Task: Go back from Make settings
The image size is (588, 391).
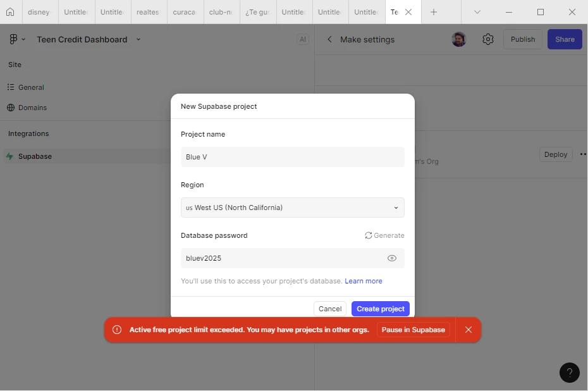Action: coord(329,39)
